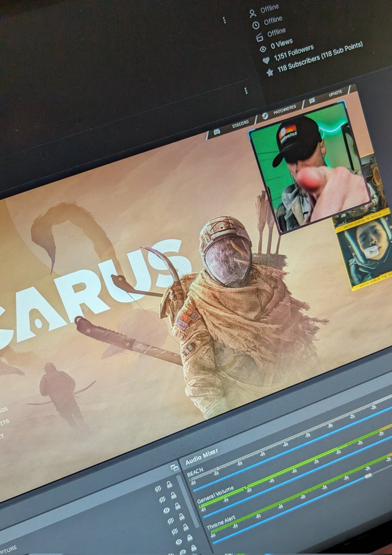Open the lower three-dot options menu
Viewport: 392px width, 555px height.
pos(245,91)
